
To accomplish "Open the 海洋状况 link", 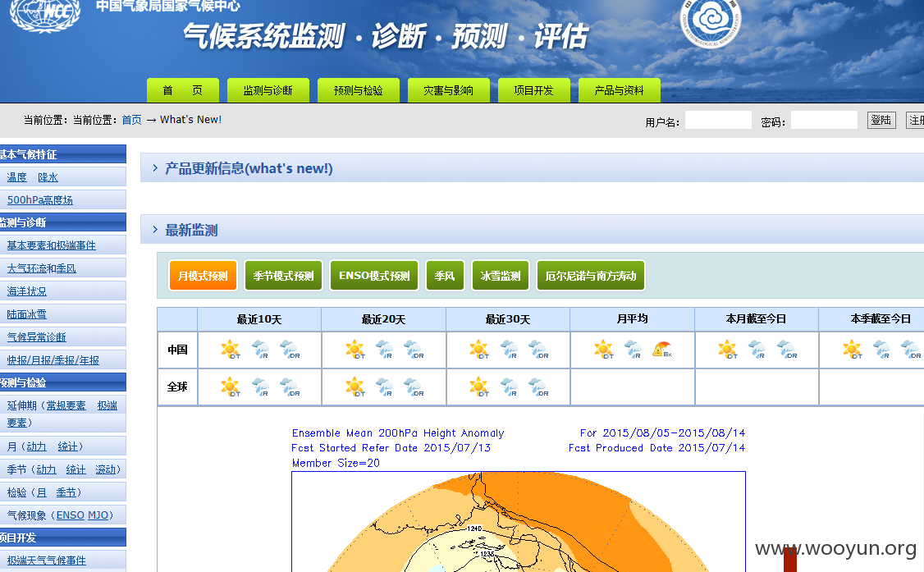I will (x=26, y=291).
